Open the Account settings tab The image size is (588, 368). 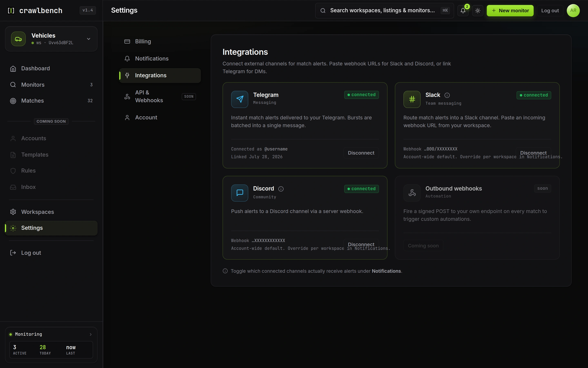click(x=160, y=118)
